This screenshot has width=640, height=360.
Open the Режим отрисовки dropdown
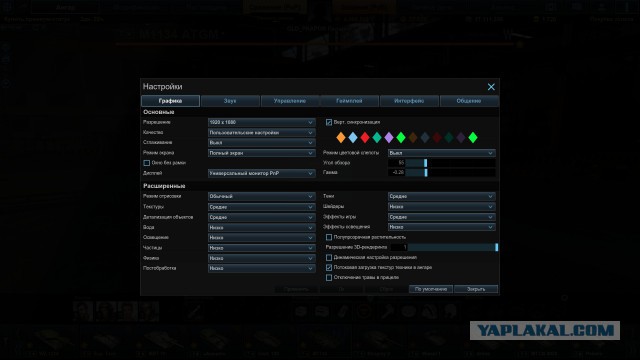262,196
